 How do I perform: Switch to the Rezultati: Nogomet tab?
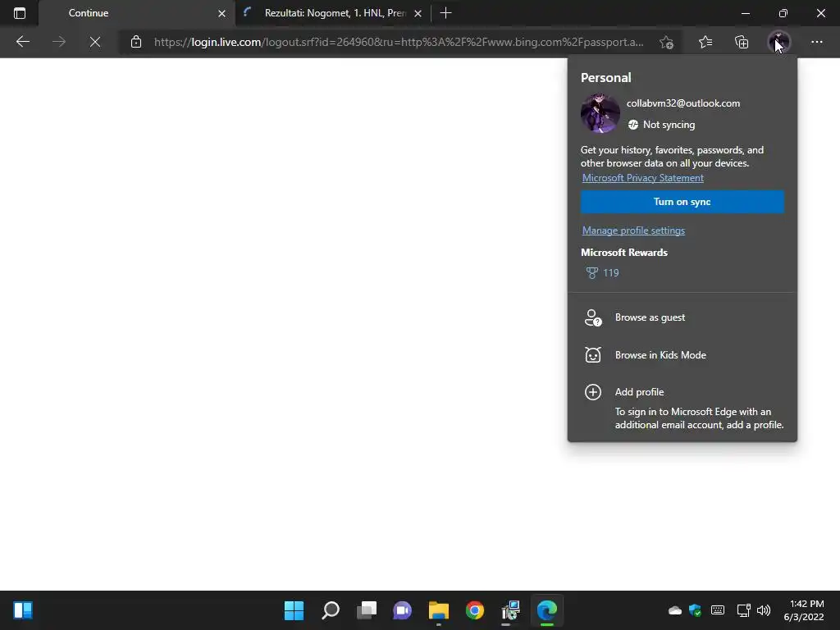(335, 13)
